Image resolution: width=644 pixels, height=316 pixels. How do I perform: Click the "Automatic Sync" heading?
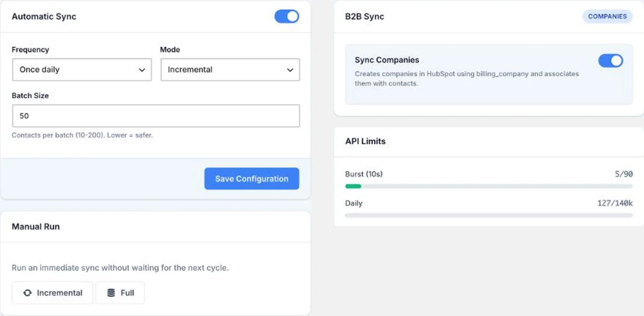point(44,17)
